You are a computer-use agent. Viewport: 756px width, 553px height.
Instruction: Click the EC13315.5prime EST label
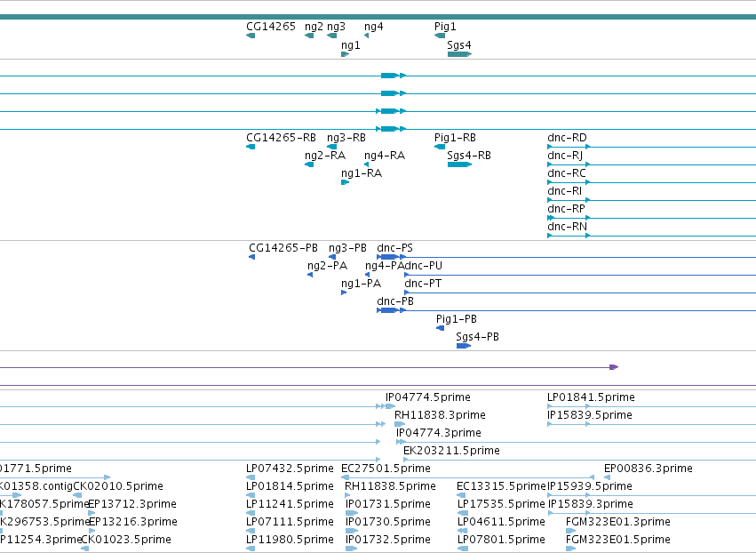coord(501,487)
